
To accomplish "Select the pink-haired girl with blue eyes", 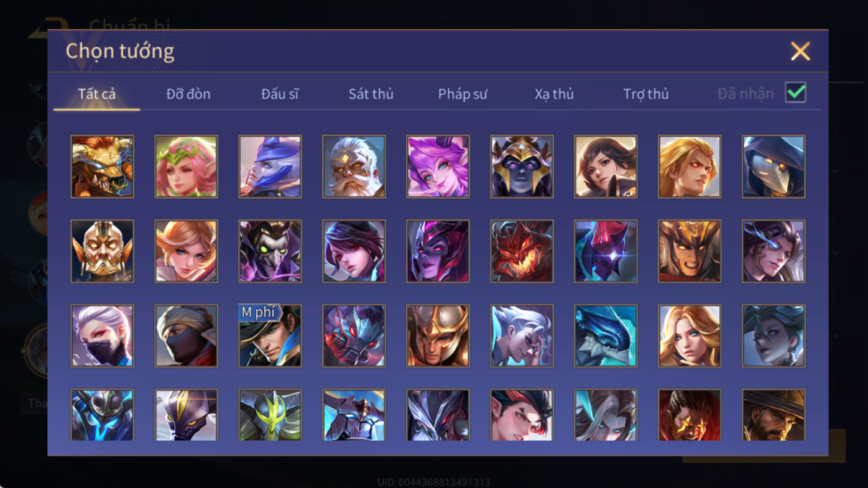I will click(x=438, y=167).
